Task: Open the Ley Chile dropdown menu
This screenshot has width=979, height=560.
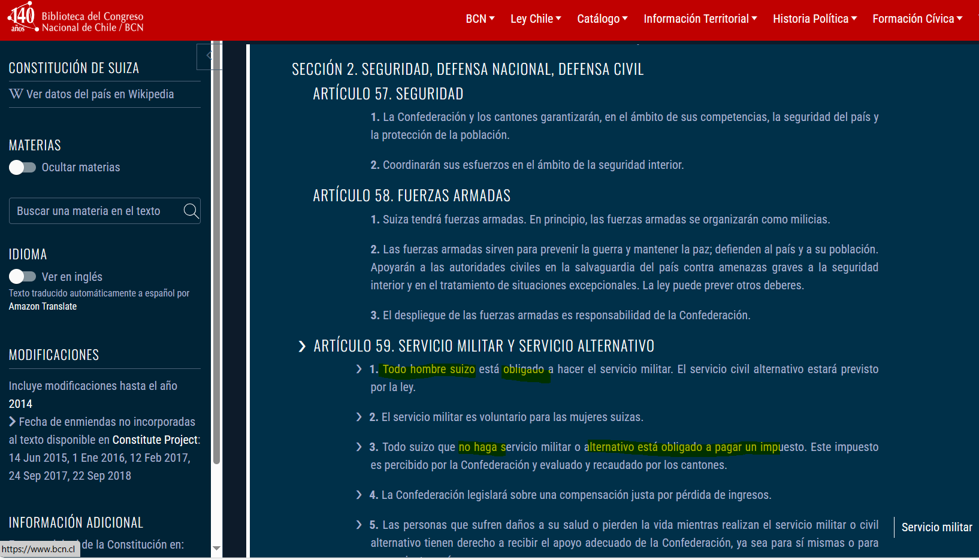Action: click(x=536, y=19)
